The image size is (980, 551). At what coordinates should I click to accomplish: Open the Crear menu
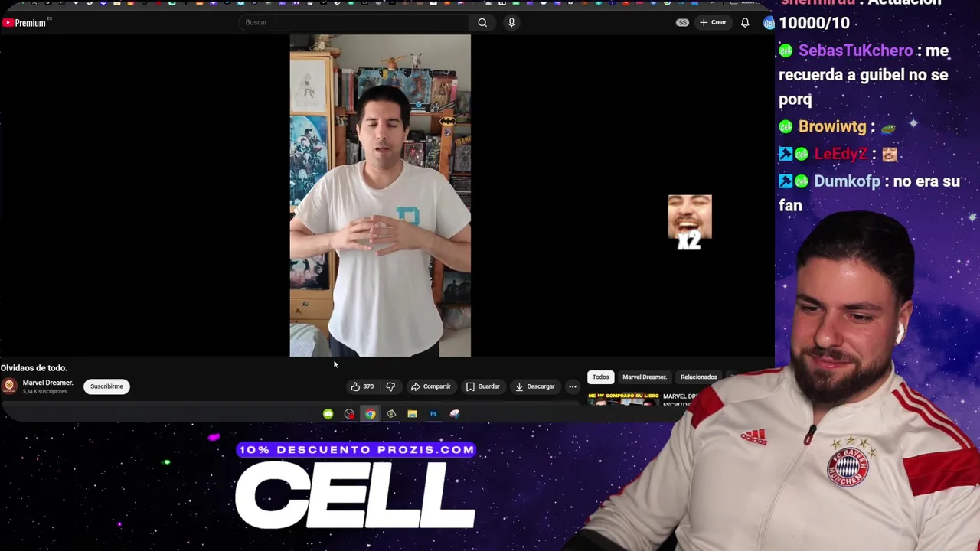click(713, 22)
